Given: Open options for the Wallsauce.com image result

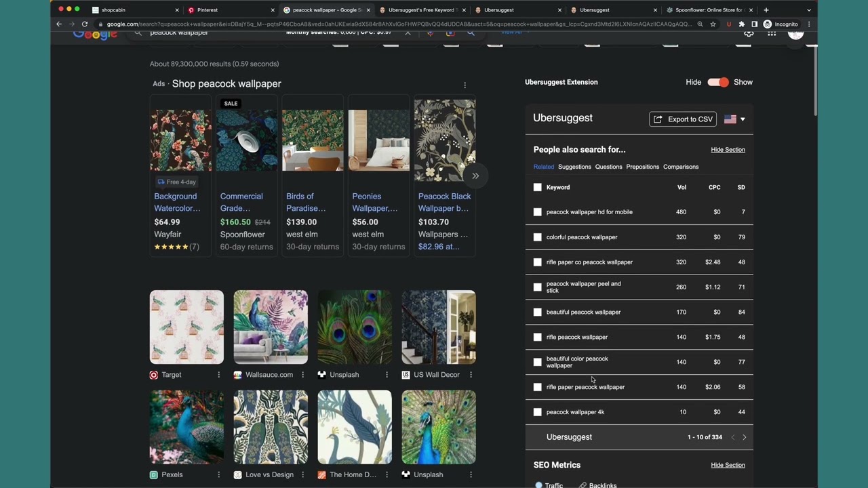Looking at the screenshot, I should point(302,375).
